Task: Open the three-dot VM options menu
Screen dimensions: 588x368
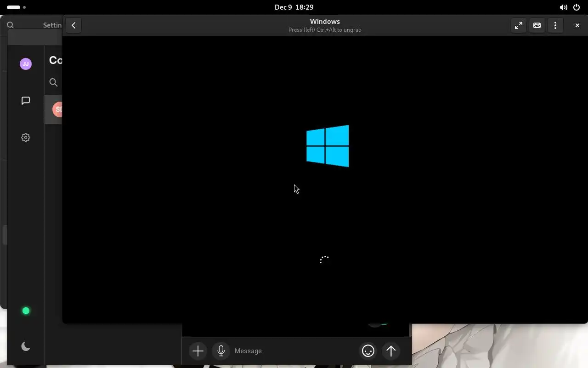Action: click(555, 25)
